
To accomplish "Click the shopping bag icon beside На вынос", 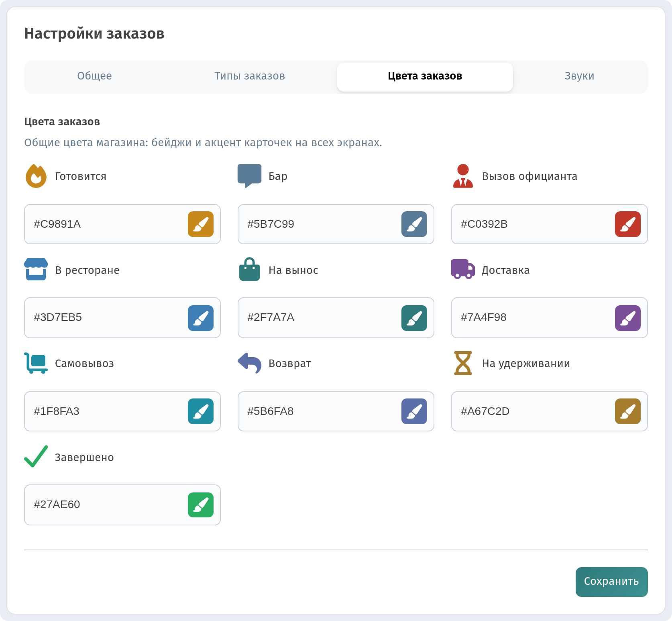I will click(249, 269).
